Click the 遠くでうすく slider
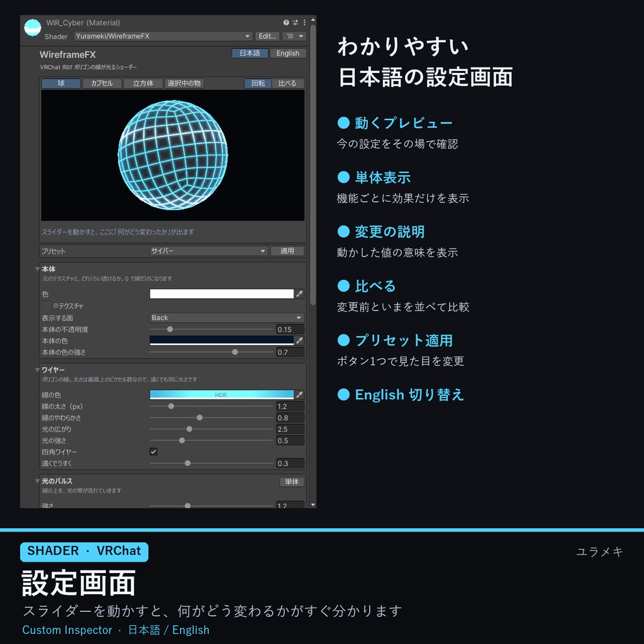 (x=211, y=464)
